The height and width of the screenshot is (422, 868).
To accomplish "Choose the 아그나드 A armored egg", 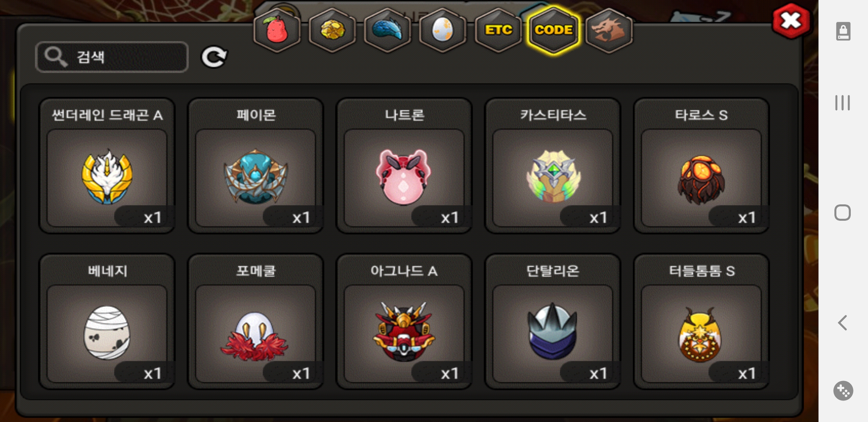I will (x=404, y=322).
